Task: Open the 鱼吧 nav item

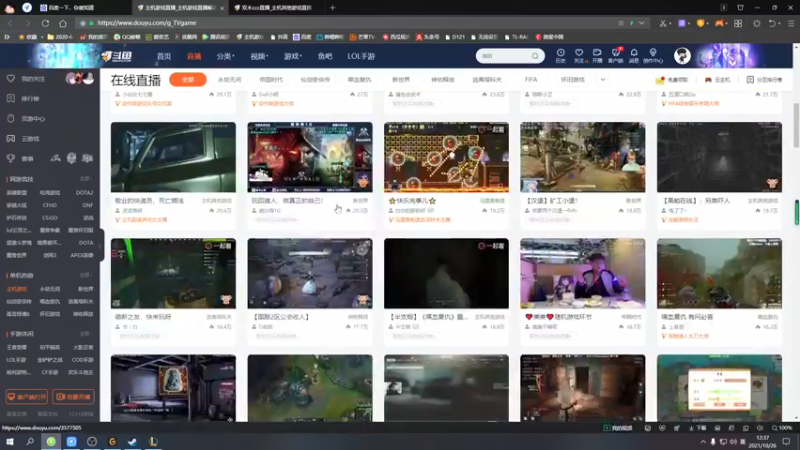Action: point(325,56)
